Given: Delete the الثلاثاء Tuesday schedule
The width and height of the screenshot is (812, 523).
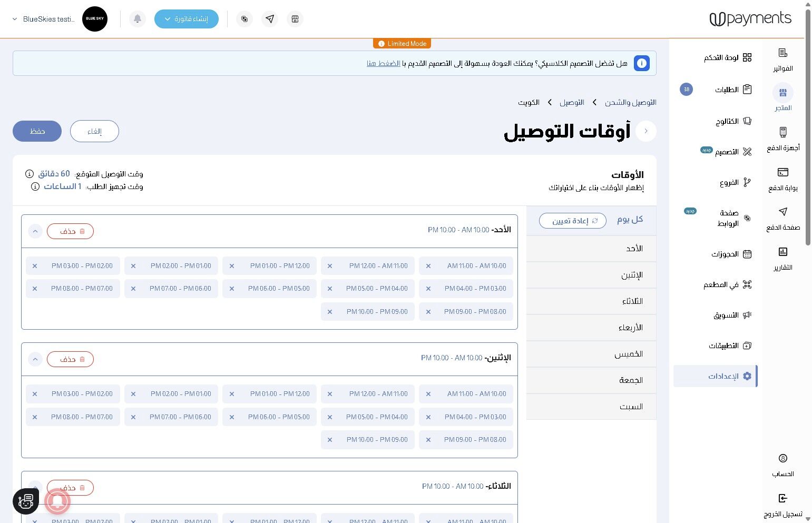Looking at the screenshot, I should pyautogui.click(x=70, y=488).
